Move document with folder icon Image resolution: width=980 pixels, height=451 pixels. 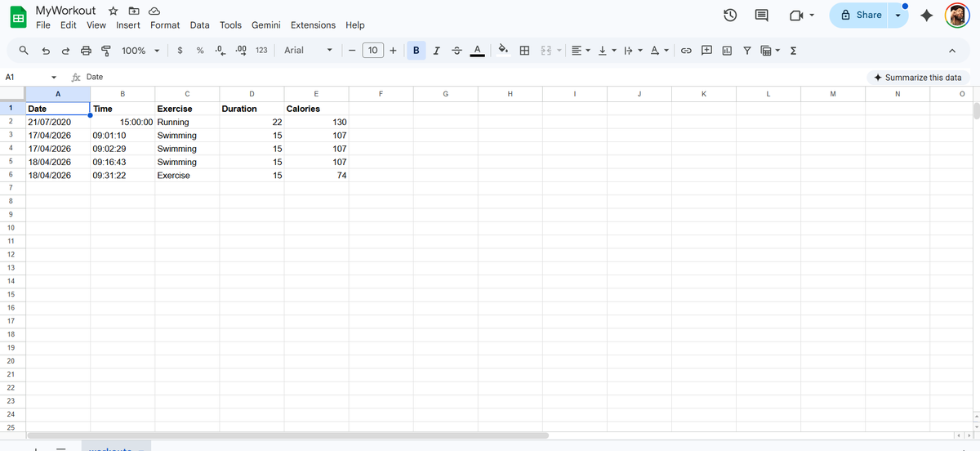133,11
